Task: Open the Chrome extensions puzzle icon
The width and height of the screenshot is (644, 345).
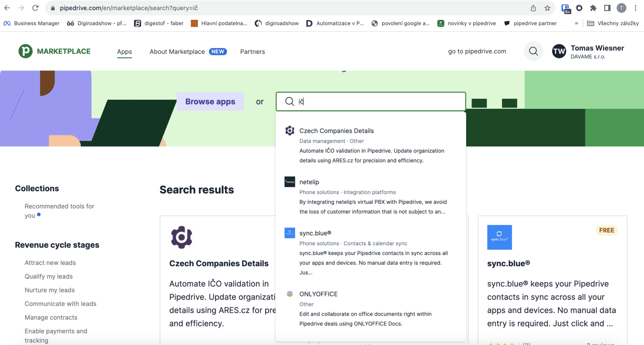Action: point(593,8)
